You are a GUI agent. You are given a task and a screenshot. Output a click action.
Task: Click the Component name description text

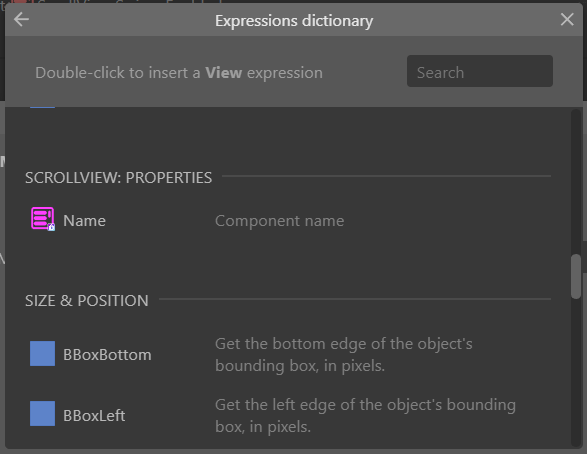(279, 221)
